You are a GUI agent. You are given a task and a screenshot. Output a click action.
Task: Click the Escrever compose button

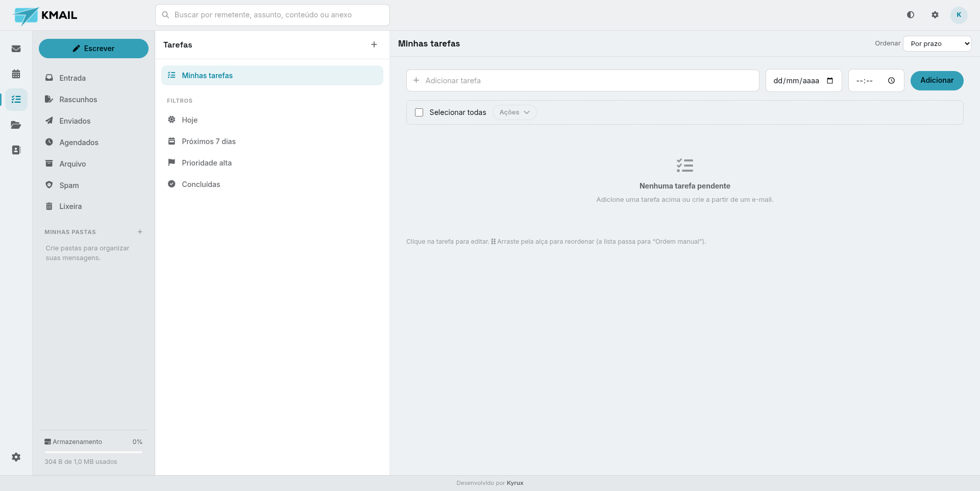click(93, 49)
